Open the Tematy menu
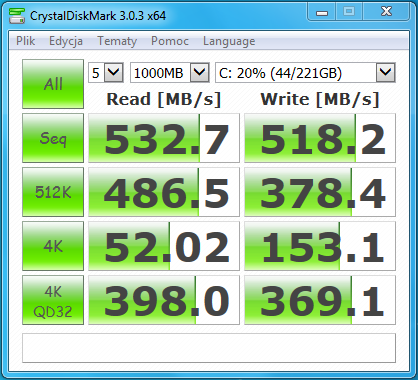 point(117,41)
